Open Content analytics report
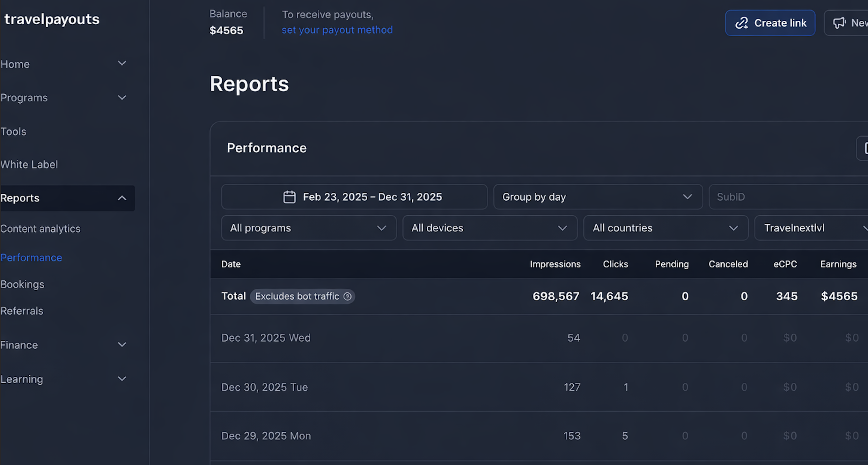The width and height of the screenshot is (868, 465). pyautogui.click(x=40, y=229)
